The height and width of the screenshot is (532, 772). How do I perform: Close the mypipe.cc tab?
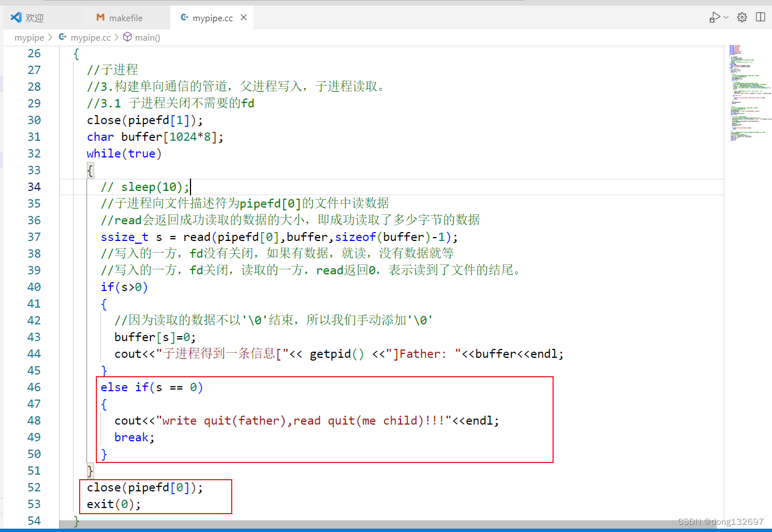[243, 18]
